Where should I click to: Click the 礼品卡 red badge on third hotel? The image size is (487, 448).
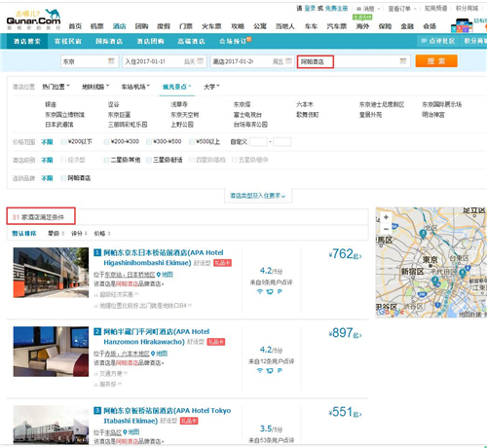(x=189, y=421)
